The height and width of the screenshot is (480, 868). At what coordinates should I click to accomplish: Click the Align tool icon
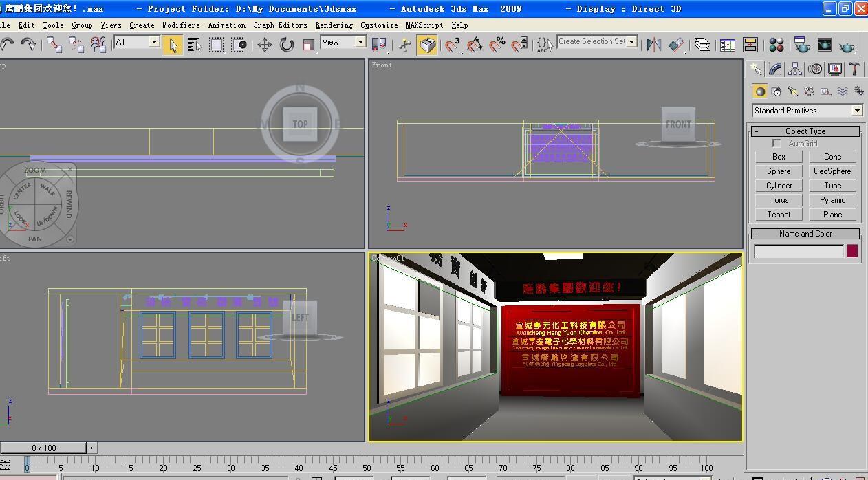tap(677, 45)
